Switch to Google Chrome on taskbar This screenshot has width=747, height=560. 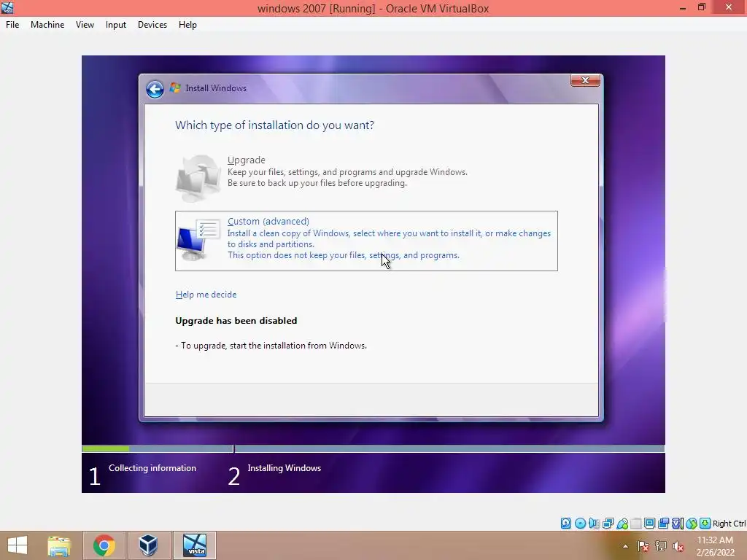tap(104, 545)
